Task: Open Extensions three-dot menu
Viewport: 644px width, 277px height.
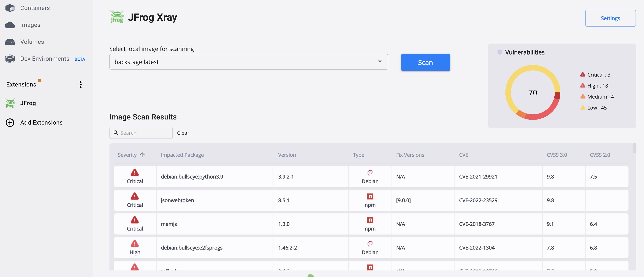Action: tap(80, 85)
